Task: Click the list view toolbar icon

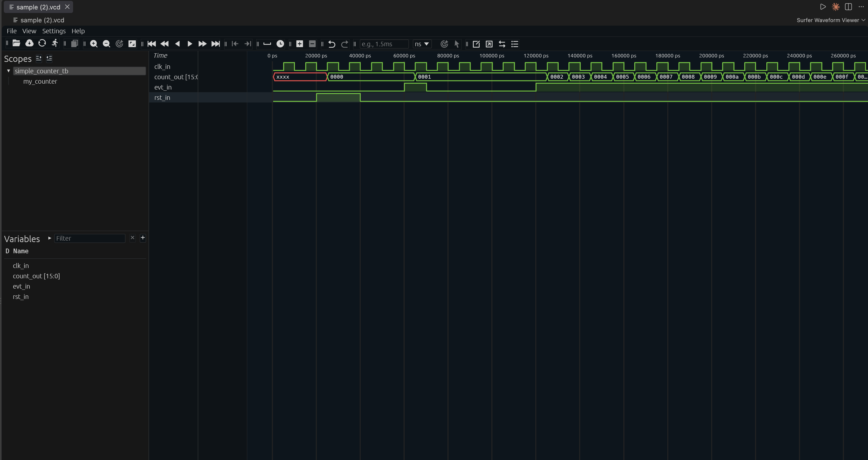Action: (x=514, y=44)
